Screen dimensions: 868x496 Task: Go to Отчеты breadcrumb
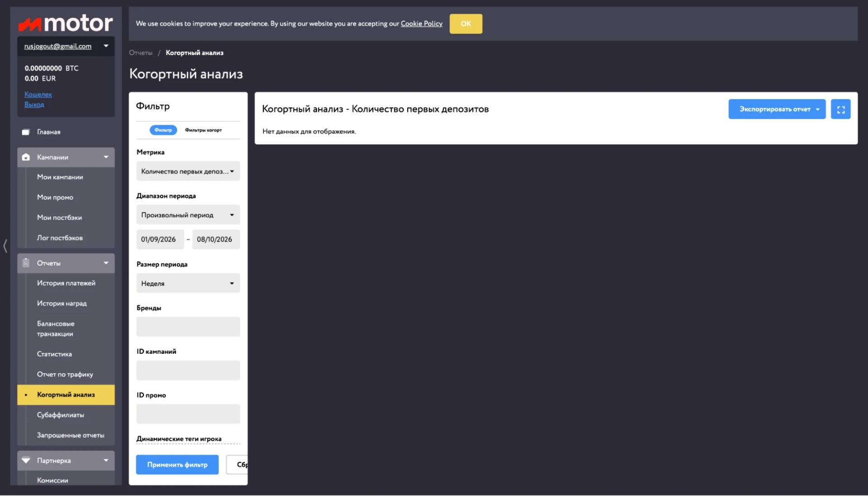tap(141, 53)
